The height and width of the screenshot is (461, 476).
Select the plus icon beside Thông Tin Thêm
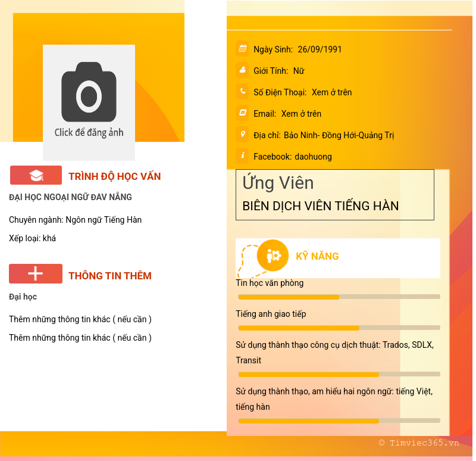[36, 273]
